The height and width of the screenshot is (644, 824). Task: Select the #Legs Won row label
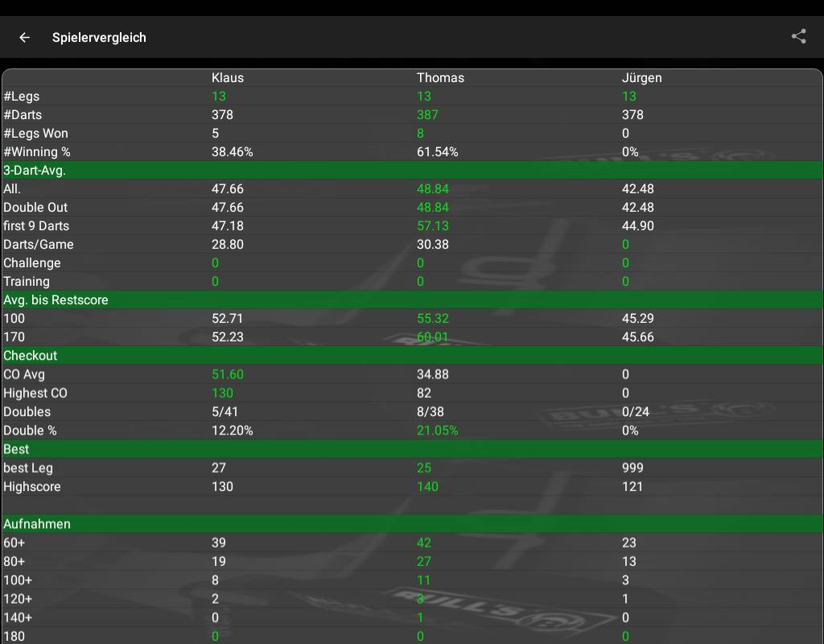click(36, 134)
